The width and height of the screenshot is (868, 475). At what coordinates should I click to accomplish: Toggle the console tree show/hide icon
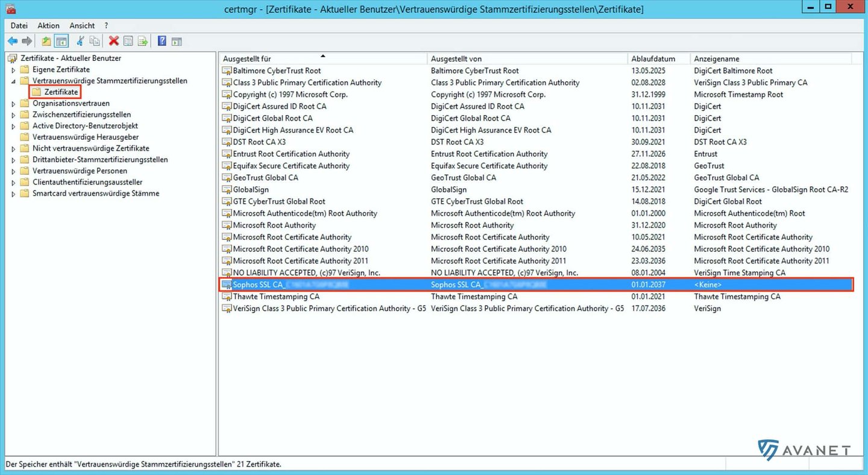pos(61,41)
